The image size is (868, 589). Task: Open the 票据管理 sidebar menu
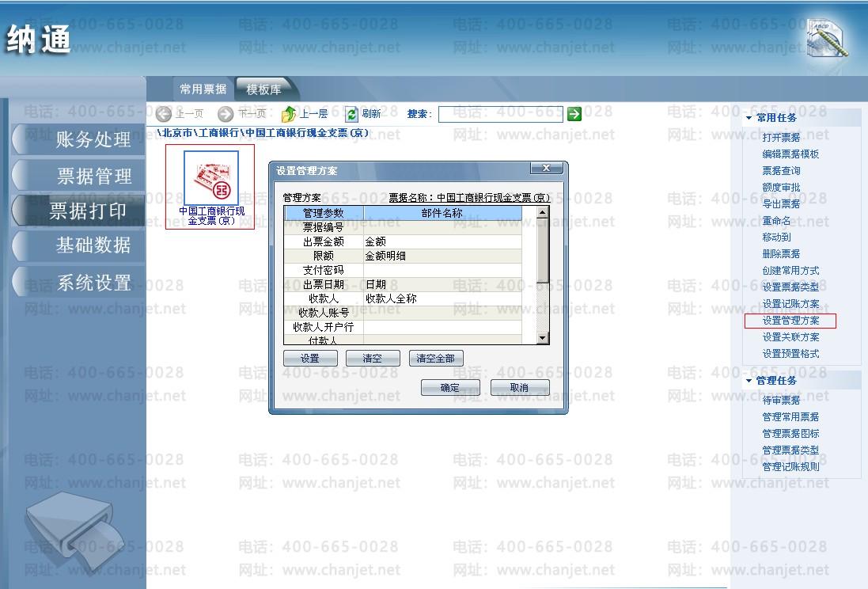pos(78,176)
